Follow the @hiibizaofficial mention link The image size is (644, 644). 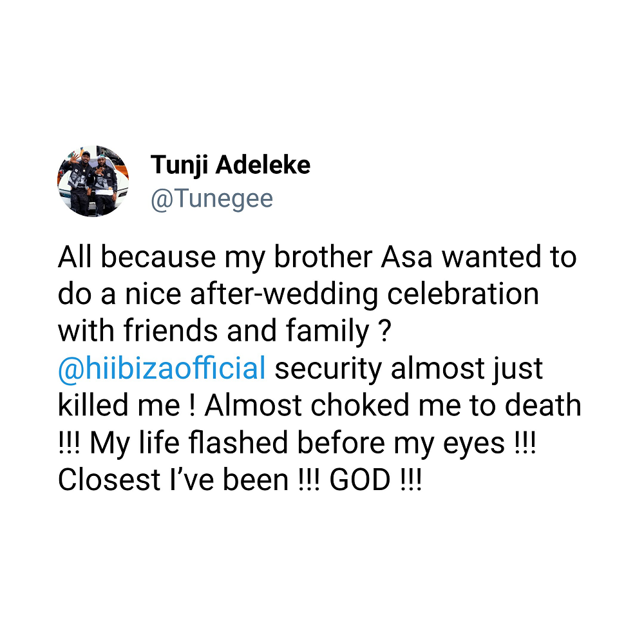click(x=162, y=368)
